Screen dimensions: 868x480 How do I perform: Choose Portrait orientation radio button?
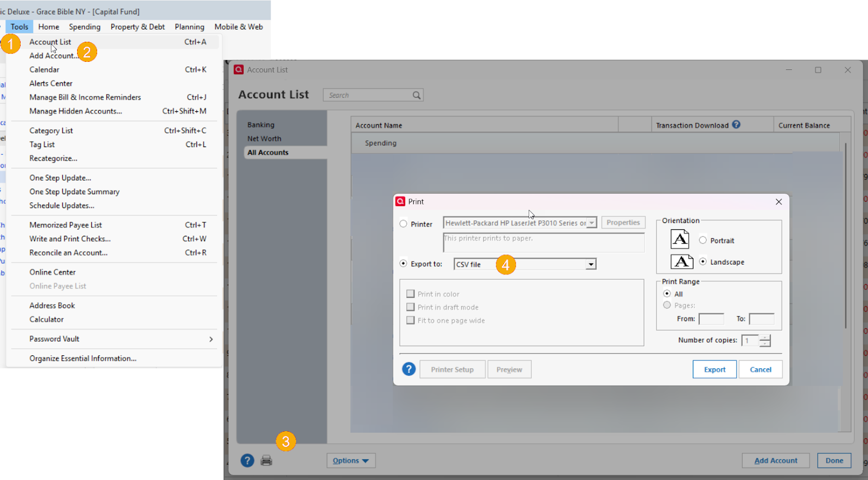click(x=703, y=240)
